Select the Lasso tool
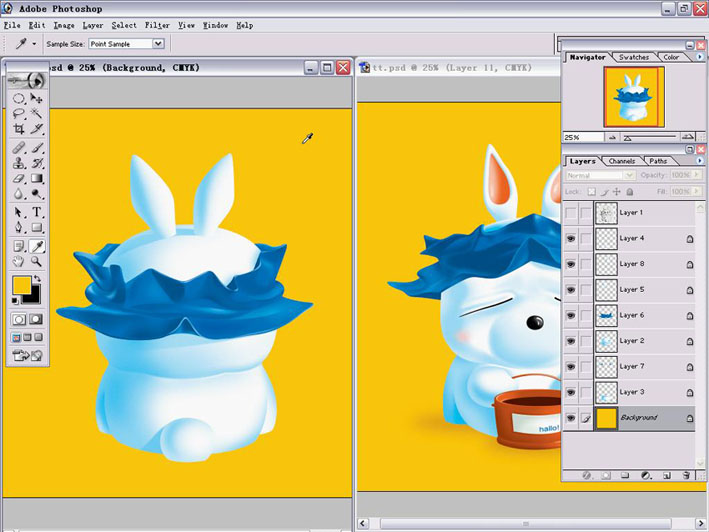Image resolution: width=709 pixels, height=532 pixels. pyautogui.click(x=19, y=113)
